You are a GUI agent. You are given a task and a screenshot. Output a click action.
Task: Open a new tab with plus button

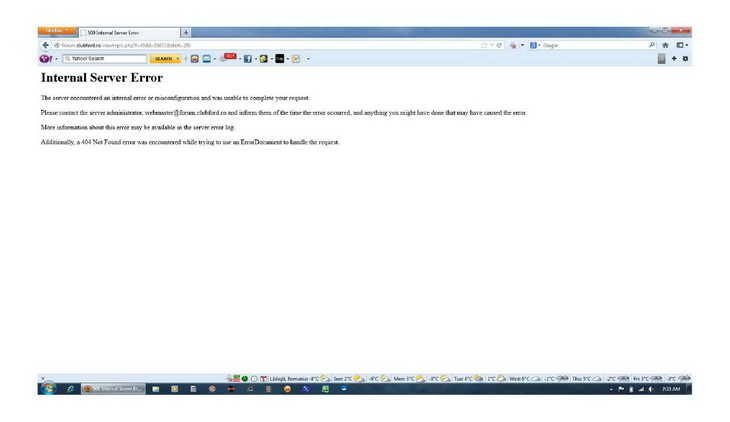point(187,32)
